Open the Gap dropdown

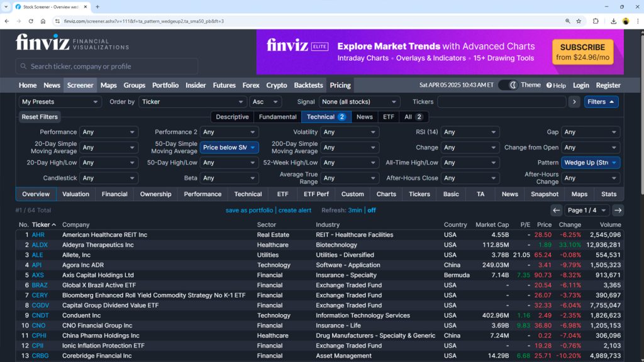(x=590, y=132)
